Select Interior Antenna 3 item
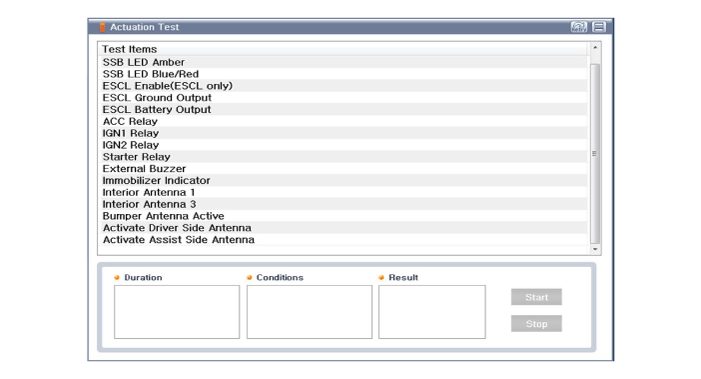Viewport: 701px width, 379px height. coord(342,204)
